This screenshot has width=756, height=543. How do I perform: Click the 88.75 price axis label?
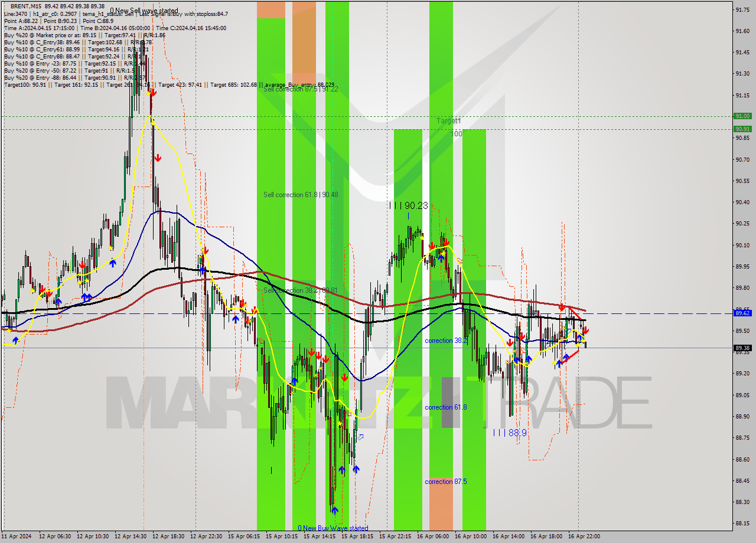pos(742,438)
